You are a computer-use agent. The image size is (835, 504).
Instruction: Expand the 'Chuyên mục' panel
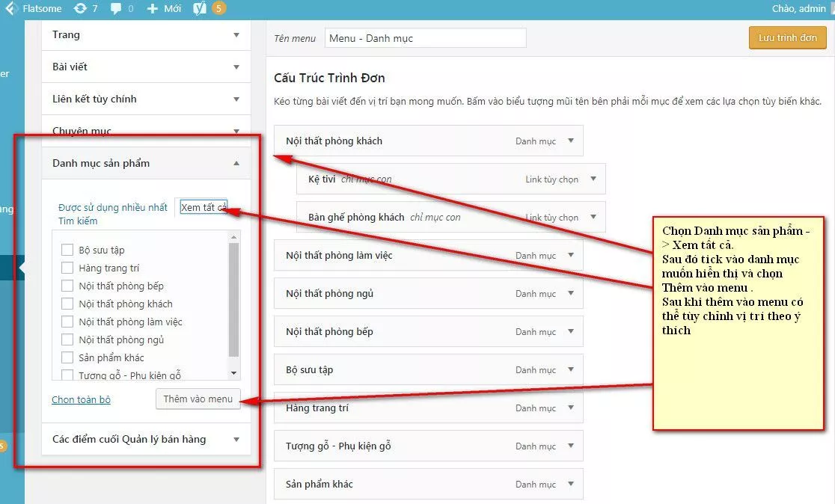[236, 129]
